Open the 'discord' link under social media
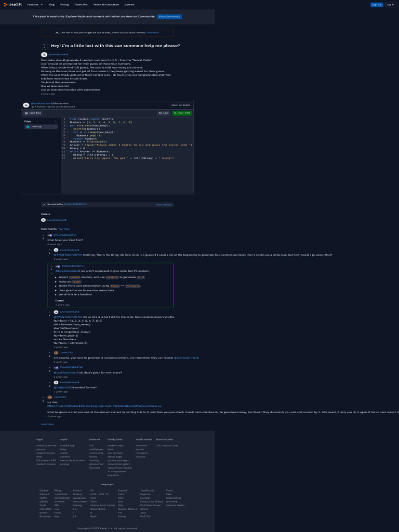 [140, 457]
